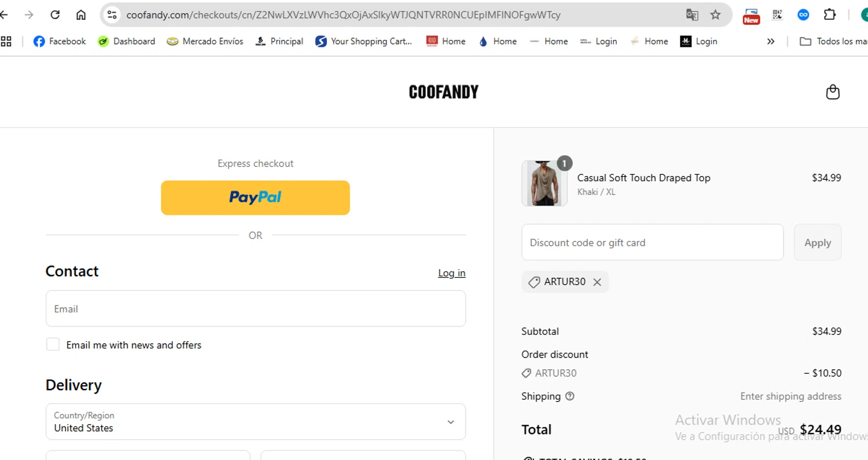Focus the Discount code or gift card field

click(653, 242)
